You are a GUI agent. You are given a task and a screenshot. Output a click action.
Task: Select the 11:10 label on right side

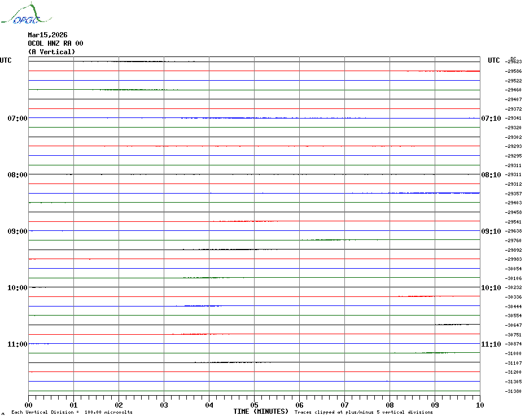[491, 344]
